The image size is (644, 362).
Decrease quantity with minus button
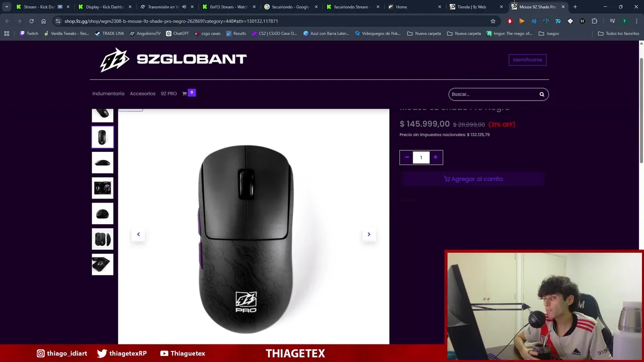point(407,157)
